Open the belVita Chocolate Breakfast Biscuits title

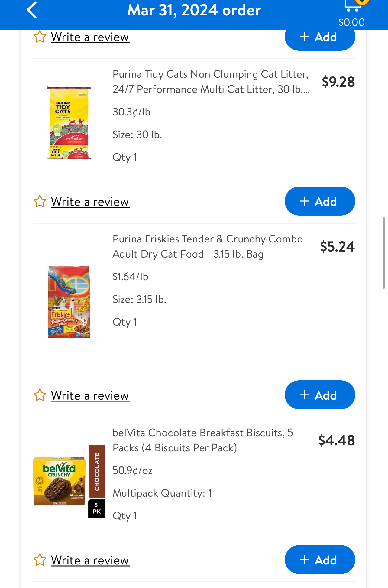203,440
